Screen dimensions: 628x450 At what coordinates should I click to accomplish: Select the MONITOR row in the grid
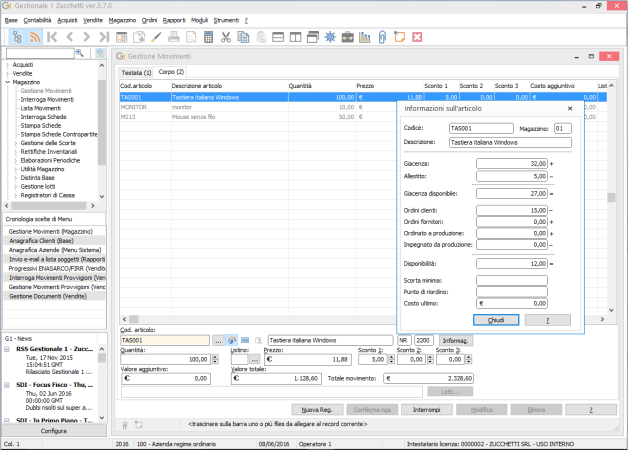tap(256, 107)
